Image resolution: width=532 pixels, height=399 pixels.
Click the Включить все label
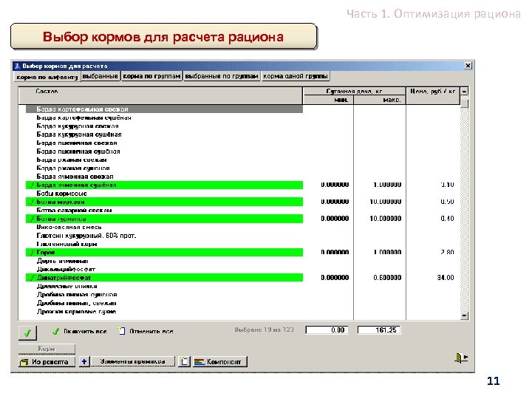(x=85, y=332)
